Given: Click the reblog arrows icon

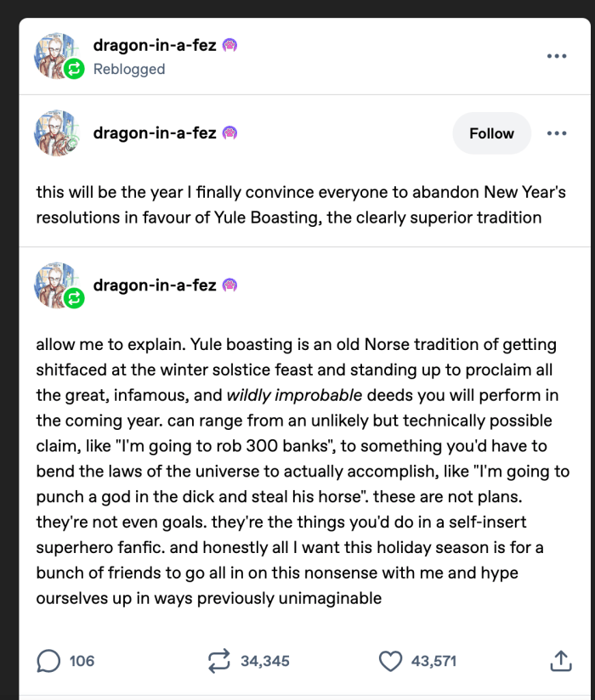Looking at the screenshot, I should coord(220,661).
